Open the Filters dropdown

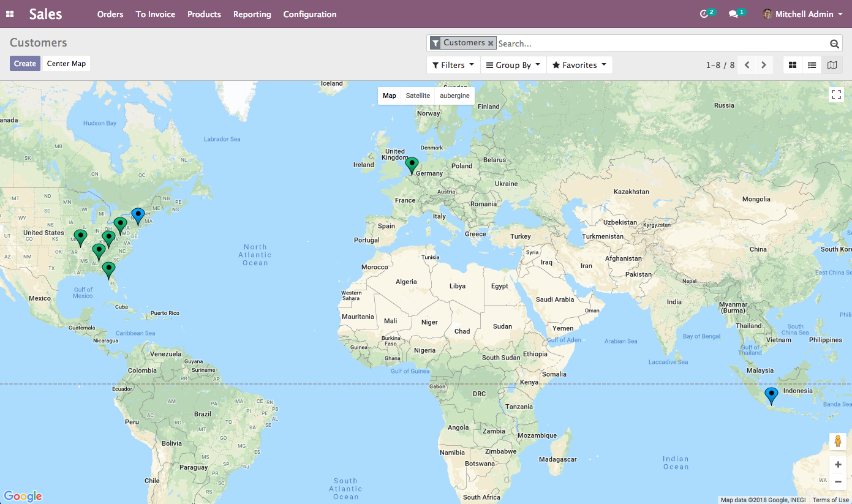[453, 65]
